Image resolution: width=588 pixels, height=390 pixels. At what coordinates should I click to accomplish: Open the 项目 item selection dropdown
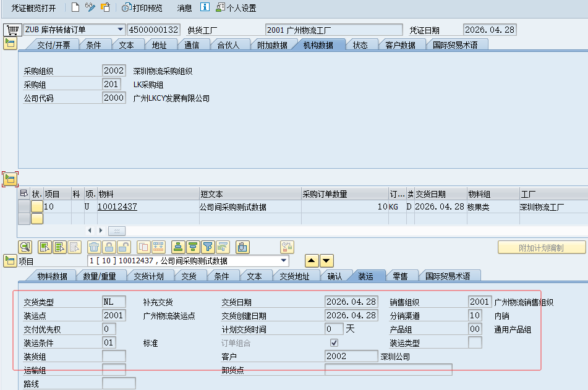(x=284, y=261)
